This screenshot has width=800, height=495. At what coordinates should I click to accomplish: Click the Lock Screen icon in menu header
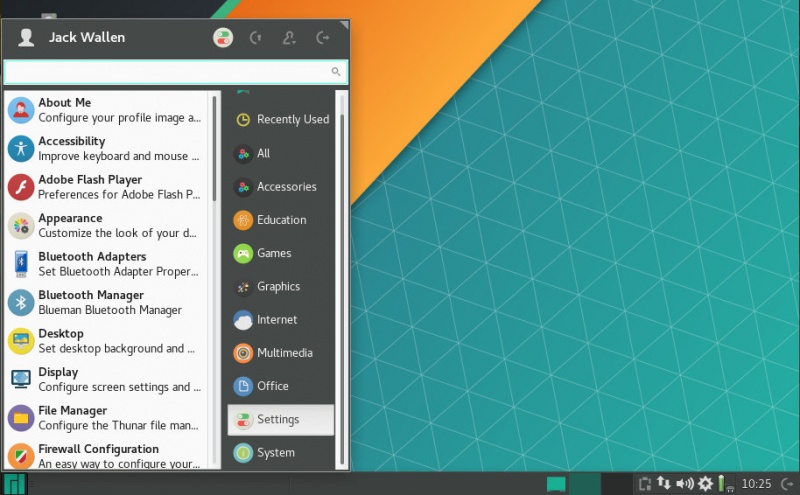[256, 38]
